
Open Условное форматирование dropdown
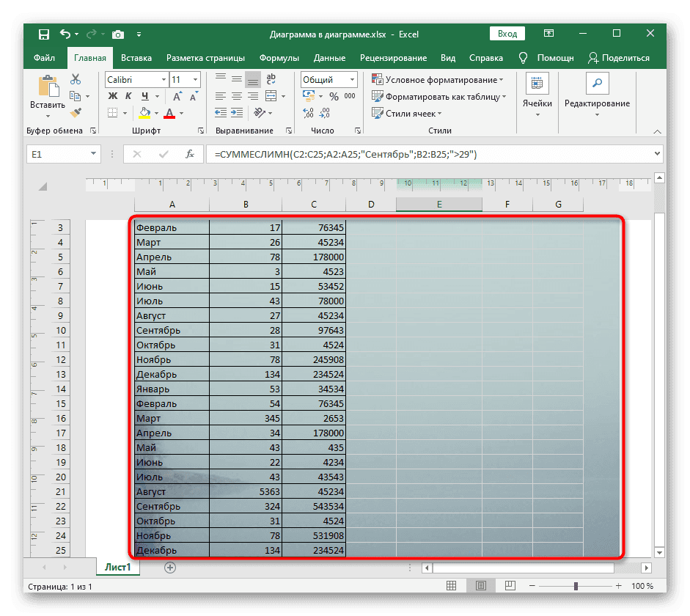437,80
